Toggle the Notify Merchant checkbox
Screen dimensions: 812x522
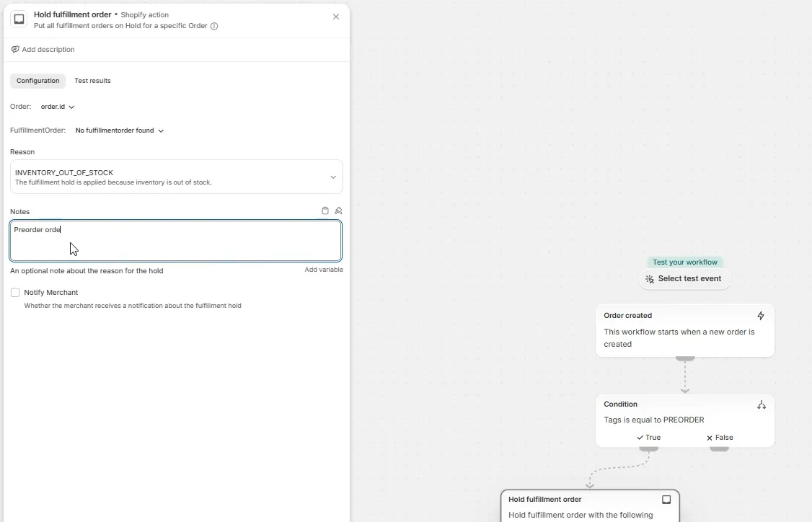coord(15,293)
